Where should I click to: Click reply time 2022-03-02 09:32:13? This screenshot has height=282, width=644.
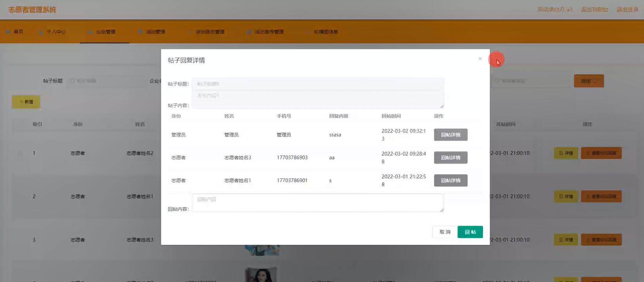tap(404, 135)
